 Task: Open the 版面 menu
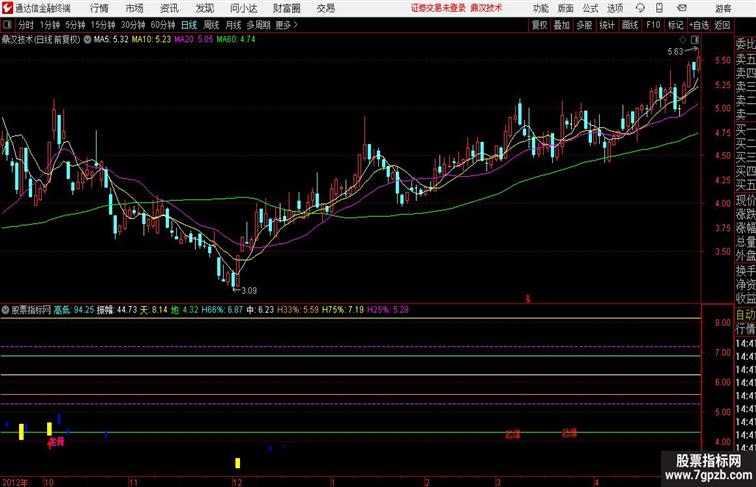coord(566,8)
